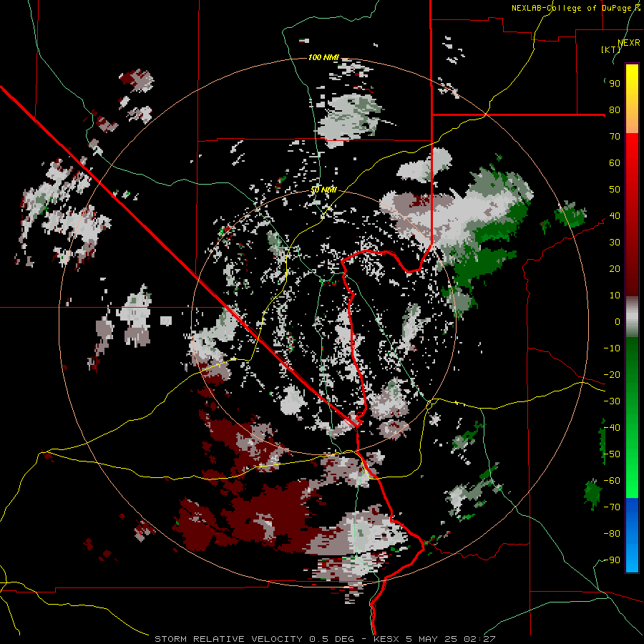Click the -90 value on the velocity scale
The image size is (644, 644).
(612, 560)
